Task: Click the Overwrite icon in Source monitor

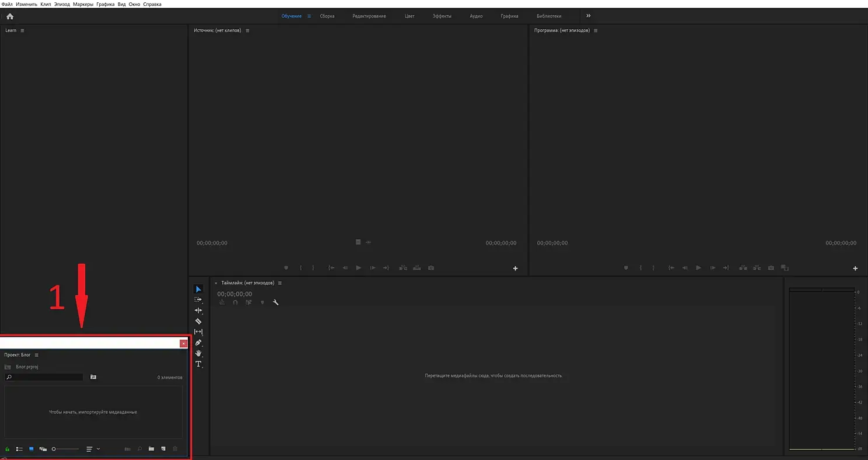Action: pos(416,268)
